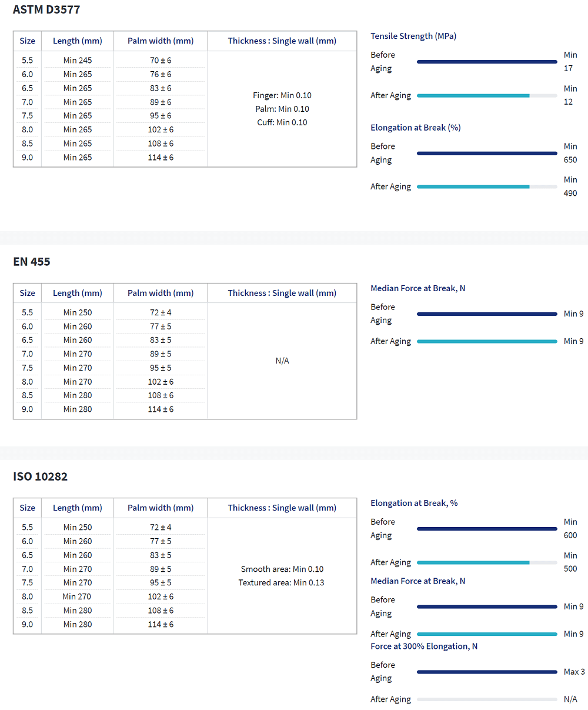Select 'Textured area: Min 0.13' text

point(281,582)
